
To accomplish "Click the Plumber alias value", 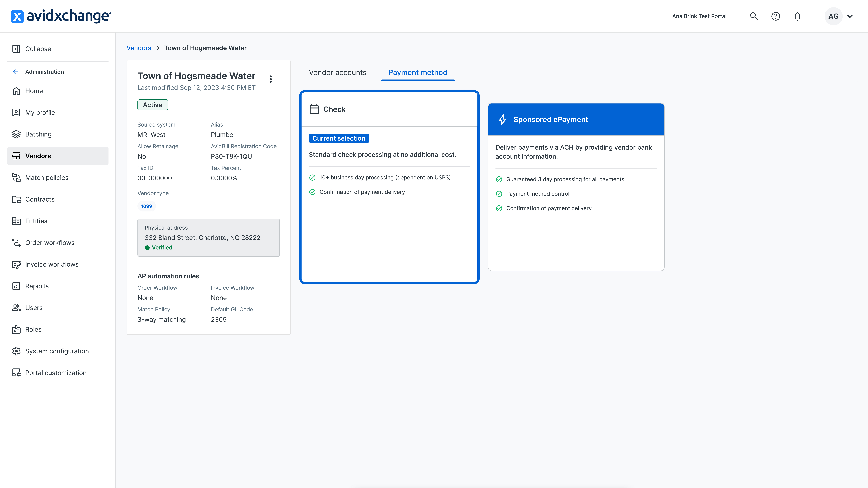I will pos(223,135).
